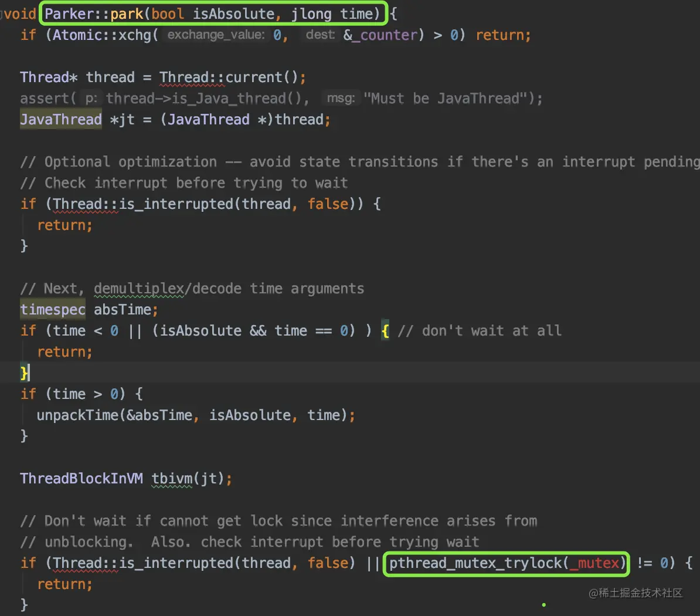
Task: Click the return below the trylock condition
Action: 64,584
